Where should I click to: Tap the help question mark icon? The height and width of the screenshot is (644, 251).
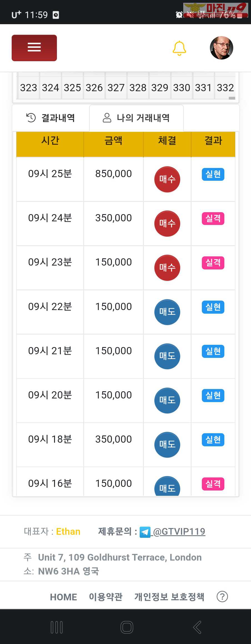point(222,596)
